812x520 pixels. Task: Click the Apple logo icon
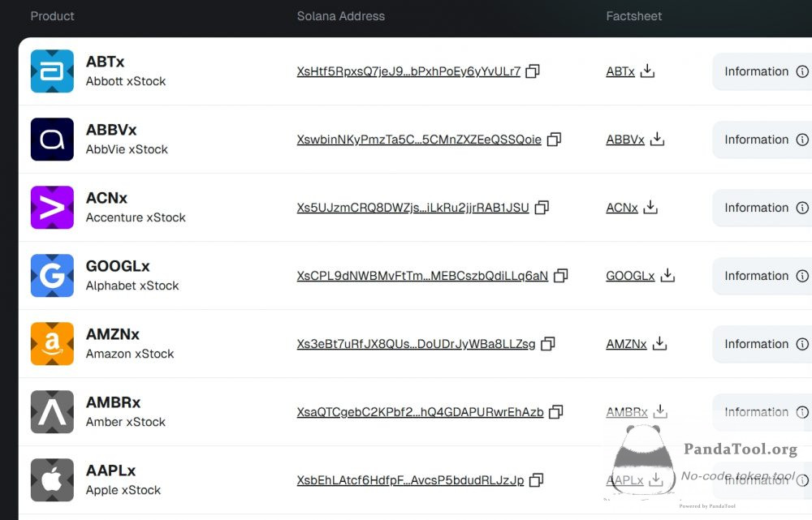52,480
